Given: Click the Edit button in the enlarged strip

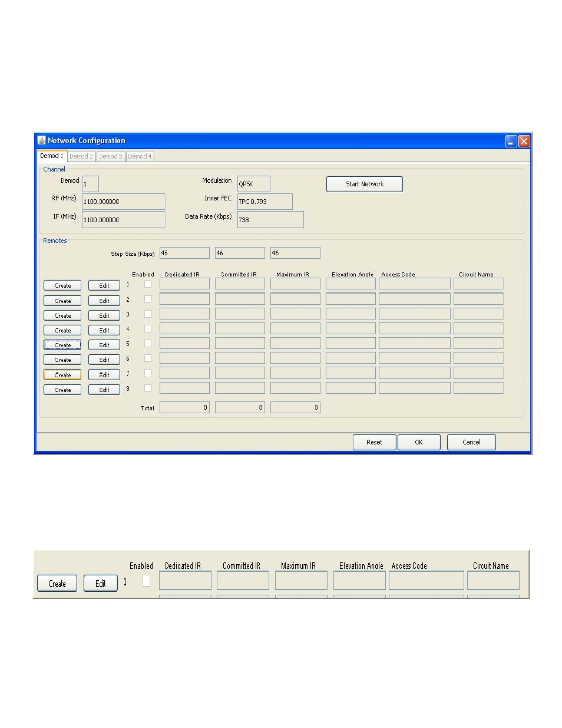Looking at the screenshot, I should tap(101, 584).
